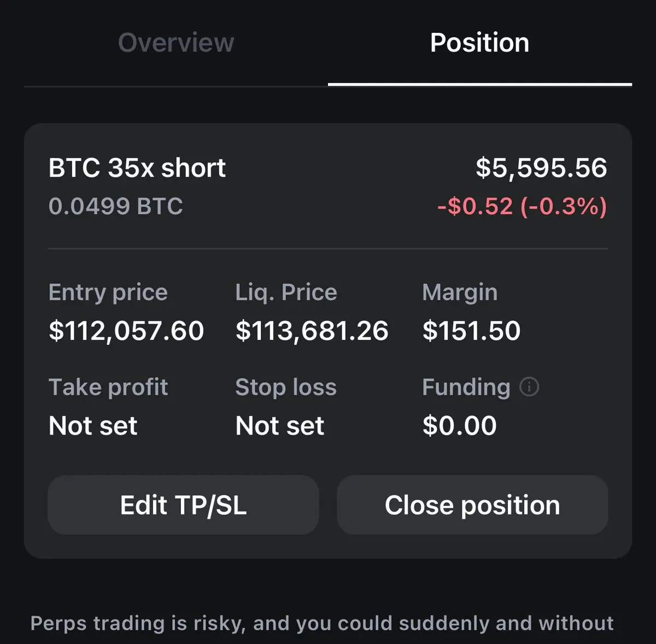Tap the 0.0499 BTC size label
Viewport: 656px width, 644px height.
[115, 206]
